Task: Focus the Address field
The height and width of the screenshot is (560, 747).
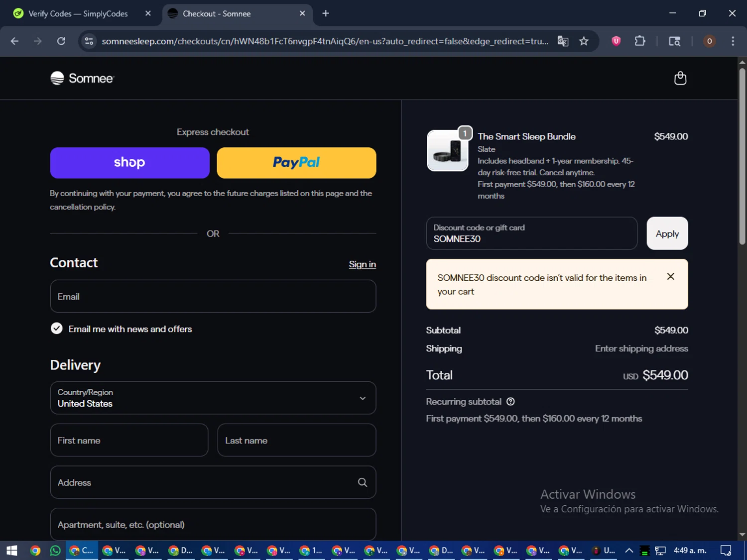Action: pos(213,482)
